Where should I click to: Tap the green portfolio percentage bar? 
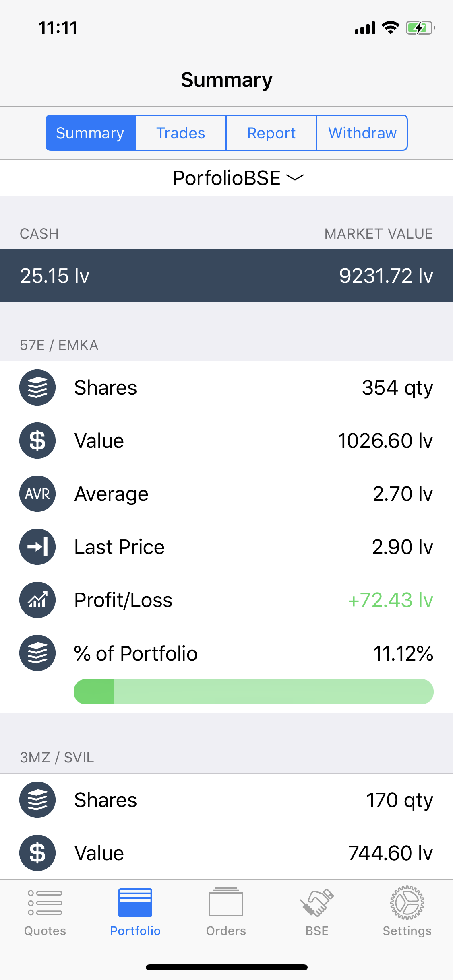click(254, 692)
